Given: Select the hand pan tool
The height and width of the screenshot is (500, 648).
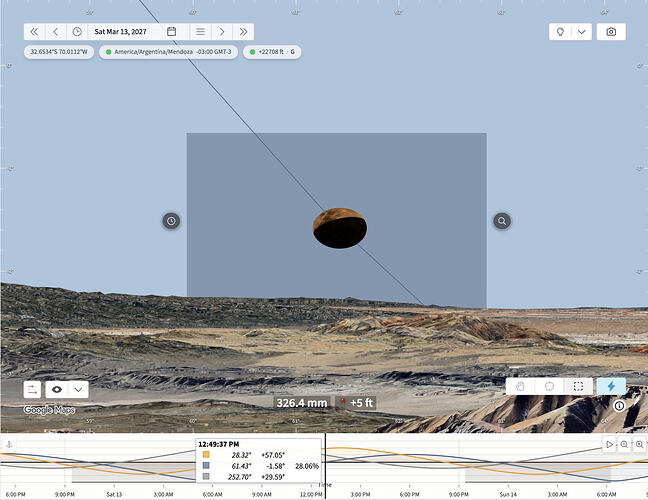Looking at the screenshot, I should [520, 386].
